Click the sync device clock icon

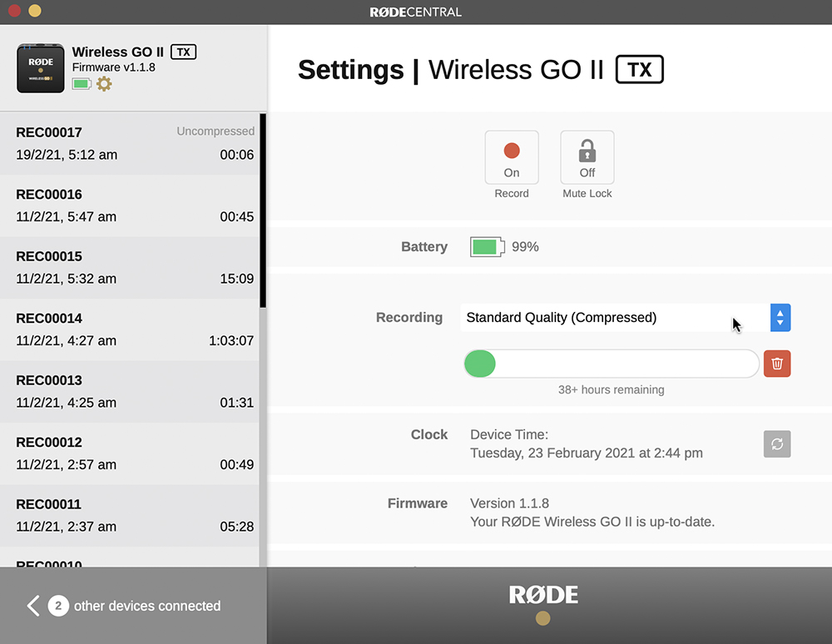tap(776, 443)
